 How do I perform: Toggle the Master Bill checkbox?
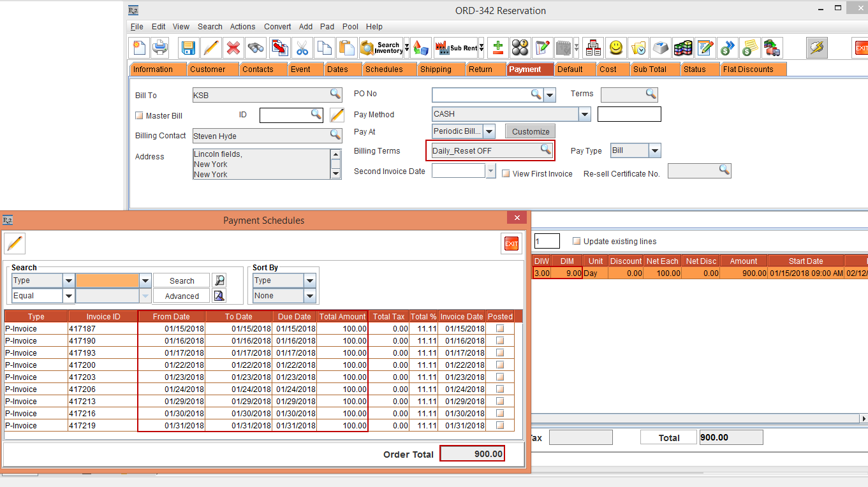[140, 116]
